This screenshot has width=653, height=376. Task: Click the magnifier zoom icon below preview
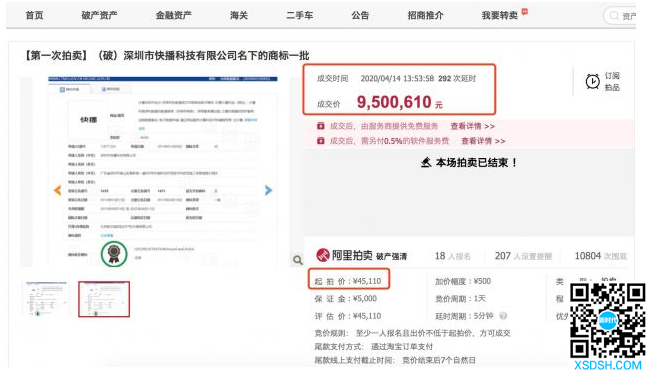click(297, 260)
